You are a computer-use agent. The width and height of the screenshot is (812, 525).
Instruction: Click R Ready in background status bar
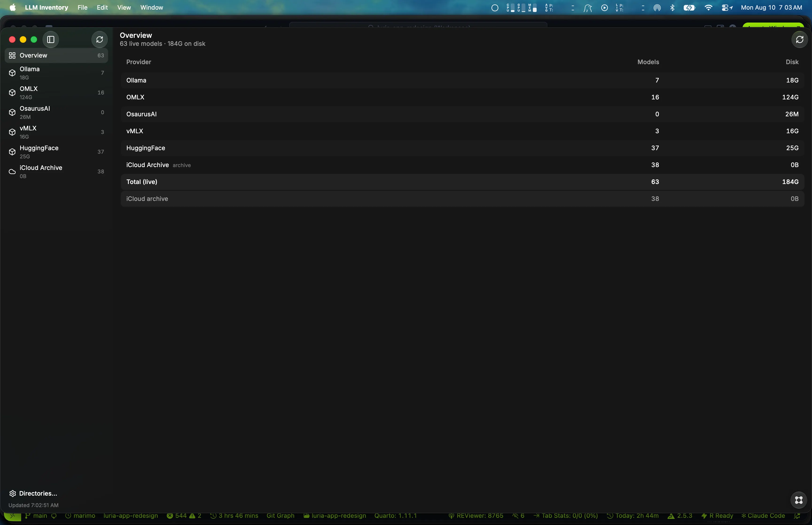click(x=717, y=516)
